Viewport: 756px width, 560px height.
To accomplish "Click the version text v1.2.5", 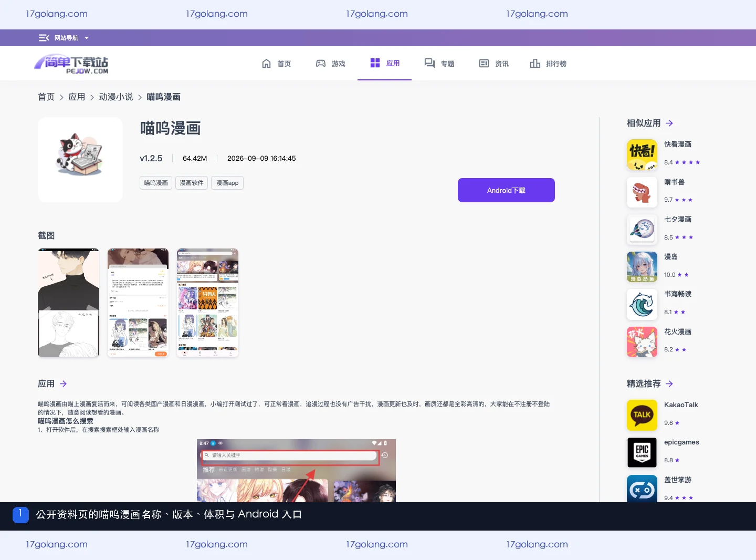I will (x=151, y=158).
